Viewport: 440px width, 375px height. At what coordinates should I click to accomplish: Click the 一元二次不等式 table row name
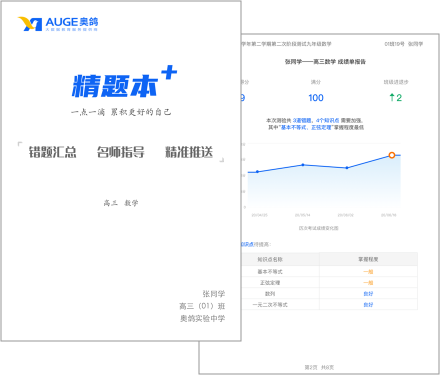[x=270, y=305]
